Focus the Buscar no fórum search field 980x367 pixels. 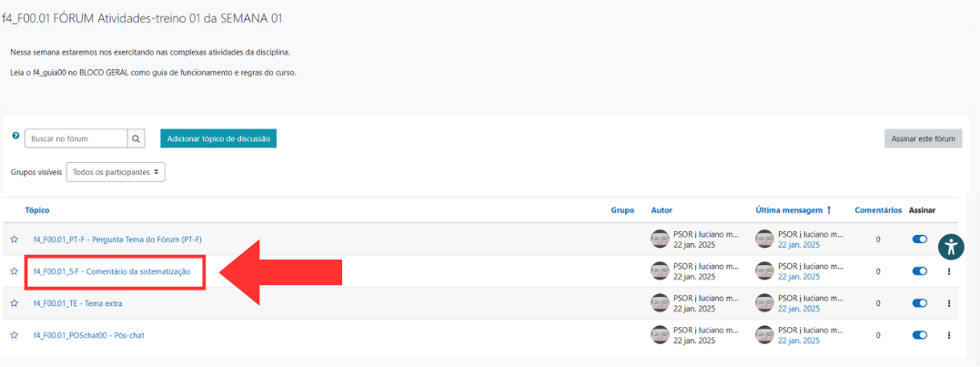(76, 138)
